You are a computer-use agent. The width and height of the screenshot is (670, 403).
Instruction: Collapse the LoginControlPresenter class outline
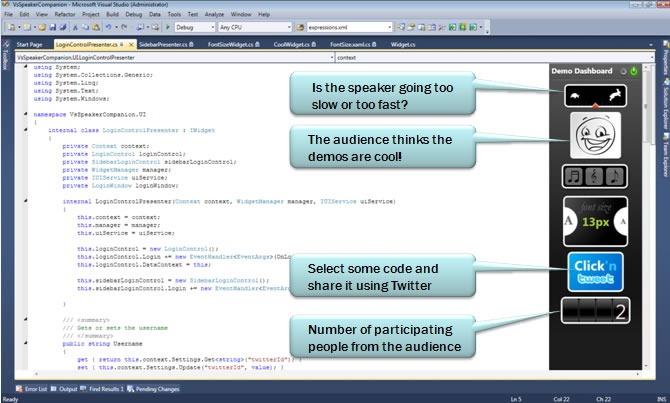pos(26,129)
